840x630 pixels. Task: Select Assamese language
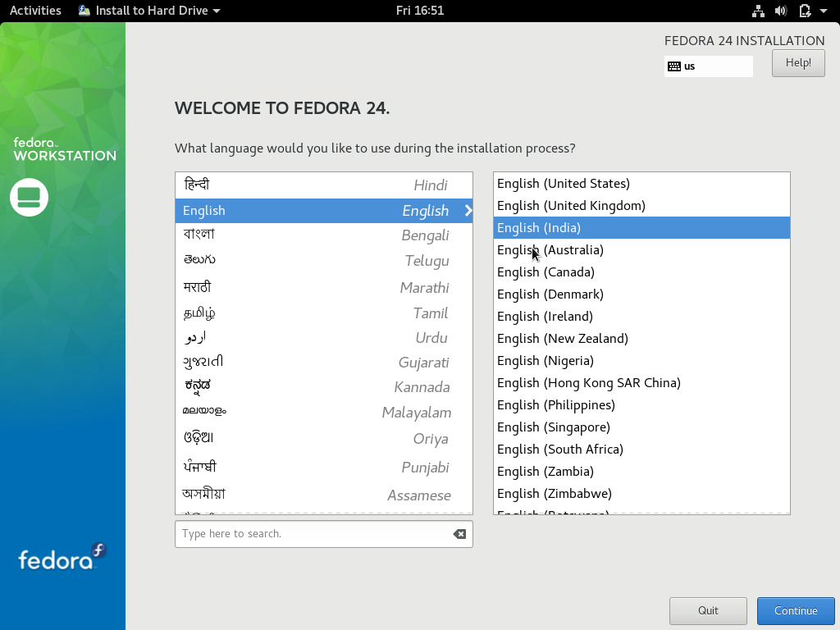pos(323,495)
